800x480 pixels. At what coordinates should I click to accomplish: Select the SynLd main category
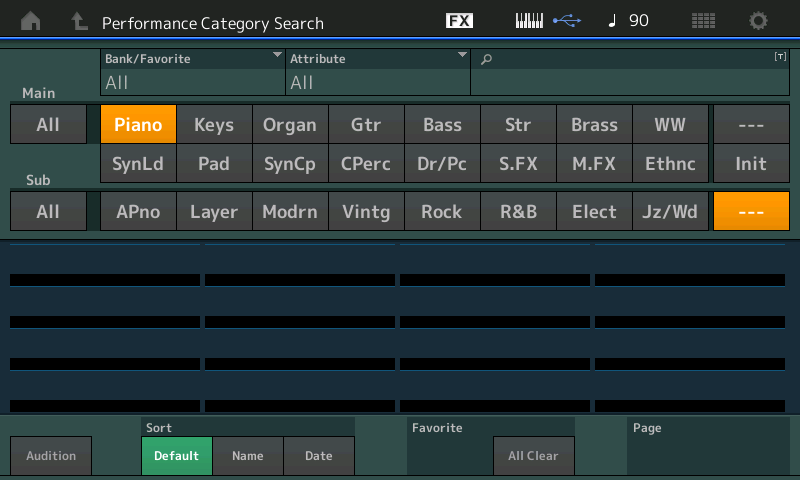click(138, 164)
